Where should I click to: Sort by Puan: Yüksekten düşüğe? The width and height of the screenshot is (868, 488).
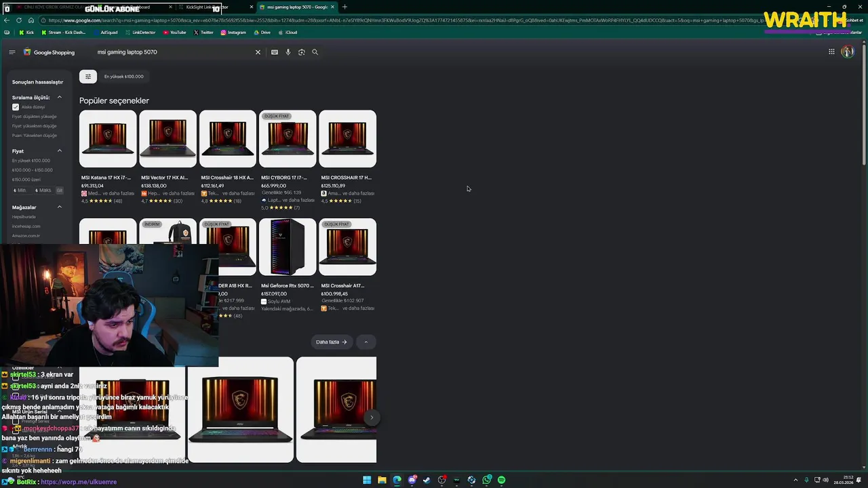(34, 136)
